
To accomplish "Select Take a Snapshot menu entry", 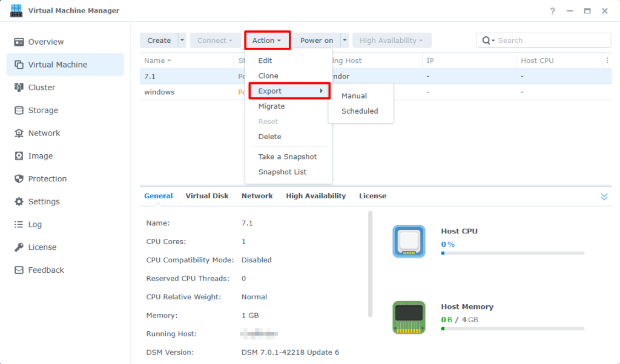I will [x=288, y=157].
